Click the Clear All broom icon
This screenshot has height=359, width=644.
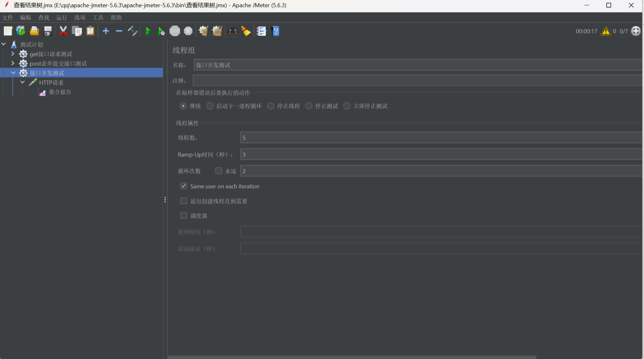pyautogui.click(x=217, y=31)
